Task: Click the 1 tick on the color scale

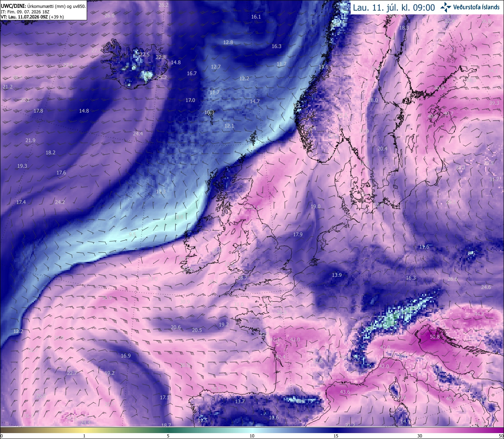Action: click(x=84, y=436)
